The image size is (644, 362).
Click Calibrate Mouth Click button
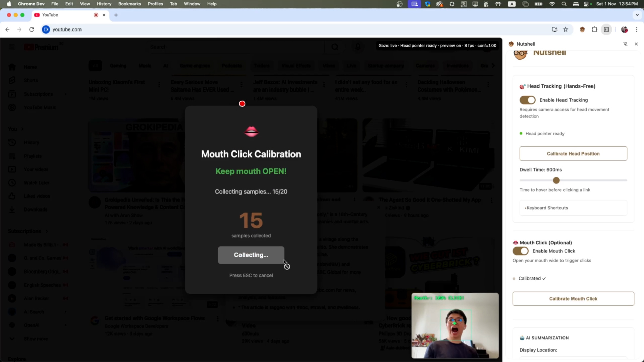point(573,299)
